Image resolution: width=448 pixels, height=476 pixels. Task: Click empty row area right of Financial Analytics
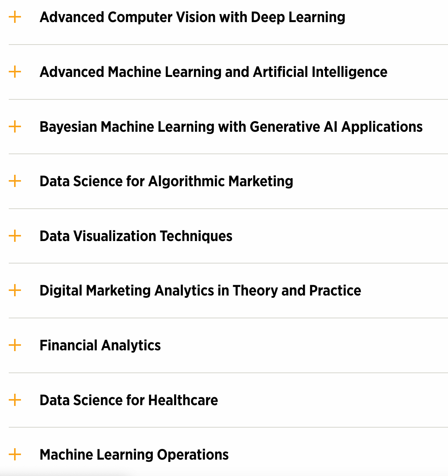(305, 345)
